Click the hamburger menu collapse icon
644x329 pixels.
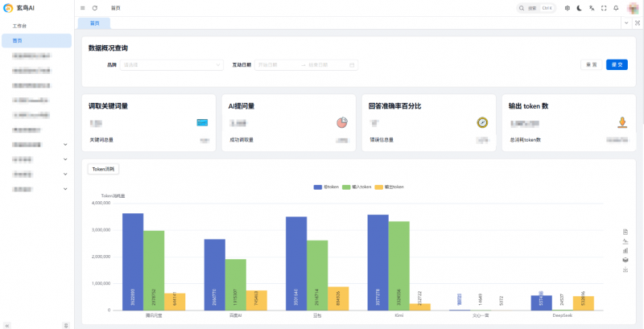tap(82, 8)
